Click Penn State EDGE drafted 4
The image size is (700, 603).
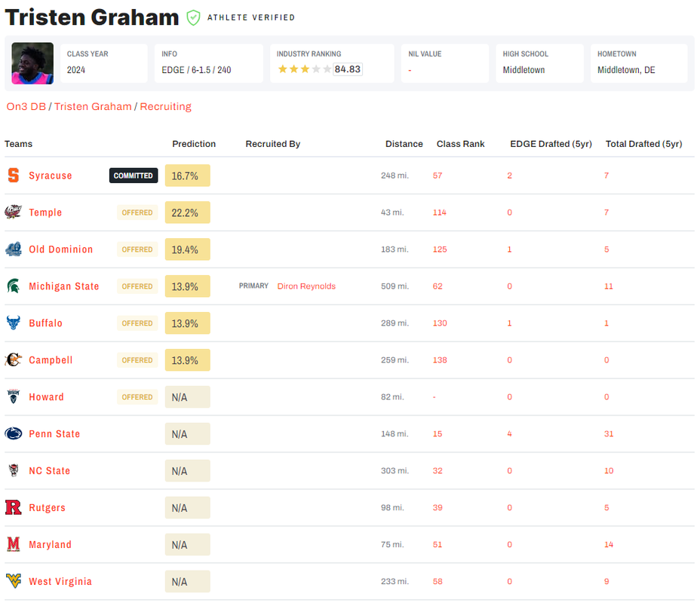pyautogui.click(x=509, y=433)
